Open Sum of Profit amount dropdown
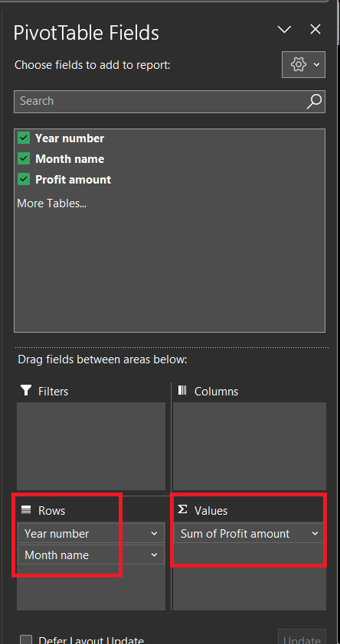Image resolution: width=340 pixels, height=644 pixels. pos(315,534)
